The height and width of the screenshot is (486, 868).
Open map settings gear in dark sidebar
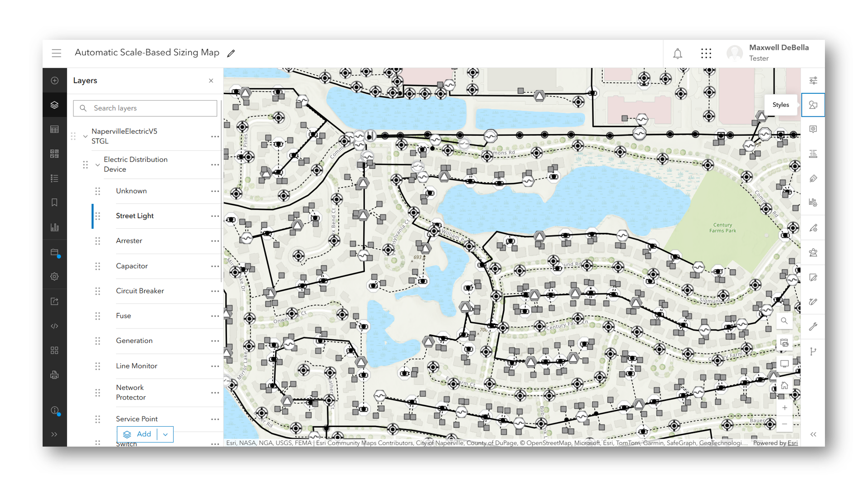click(x=54, y=276)
